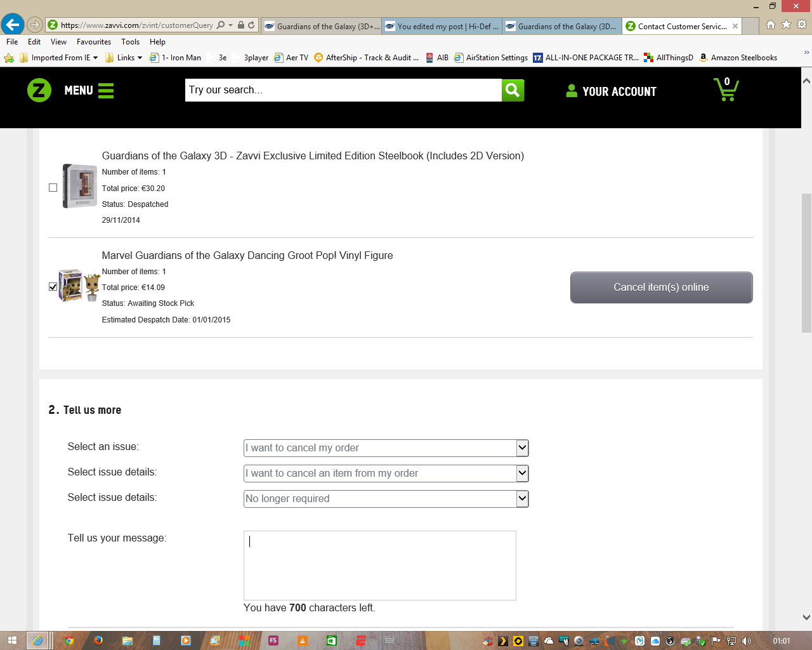Screen dimensions: 812x650
Task: Click YOUR ACCOUNT link
Action: [x=619, y=91]
